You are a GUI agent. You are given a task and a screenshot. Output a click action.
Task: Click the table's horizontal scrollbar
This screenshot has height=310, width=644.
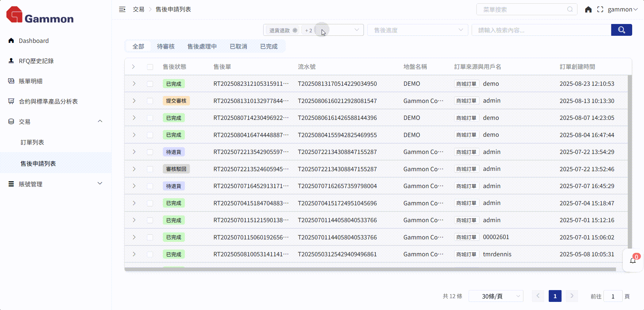[x=370, y=269]
